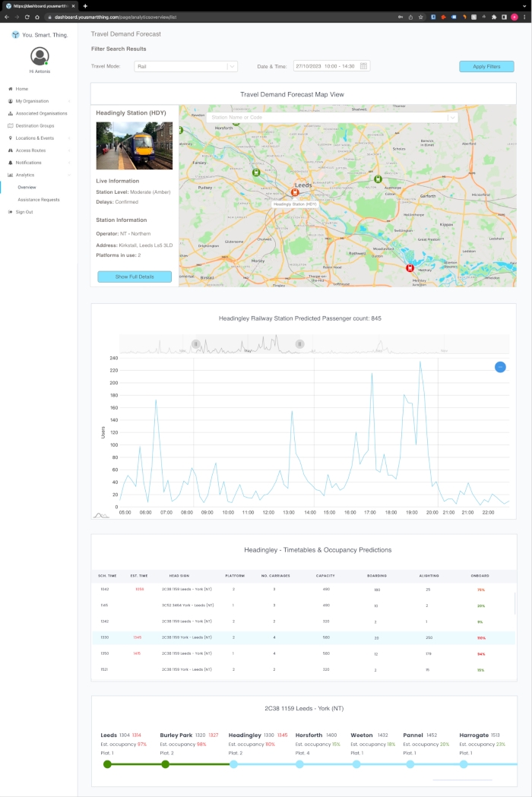Click the timetable vertical scrollbar

pyautogui.click(x=515, y=603)
